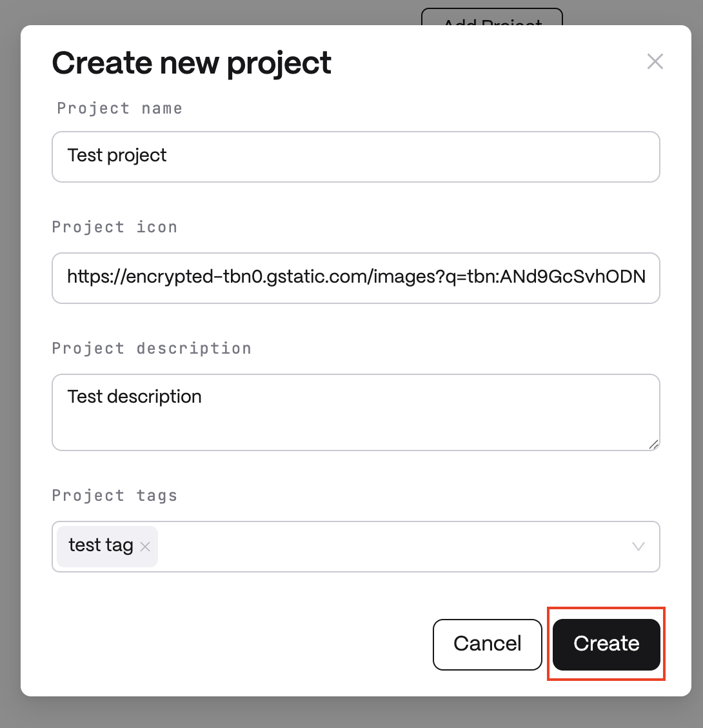Click the "Project description" field label
This screenshot has width=703, height=728.
152,349
